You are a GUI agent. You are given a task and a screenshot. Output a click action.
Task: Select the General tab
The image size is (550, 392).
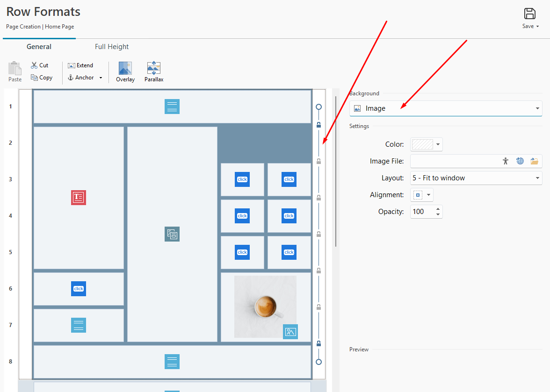click(x=39, y=47)
